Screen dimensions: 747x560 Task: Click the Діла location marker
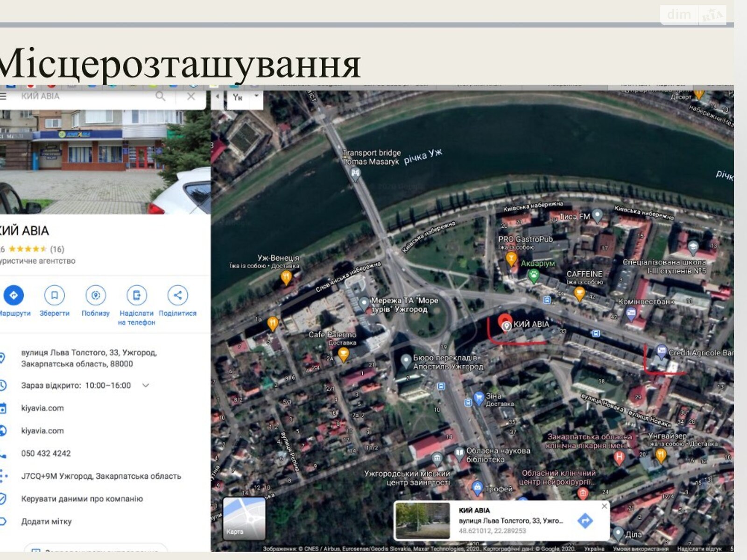tap(618, 533)
